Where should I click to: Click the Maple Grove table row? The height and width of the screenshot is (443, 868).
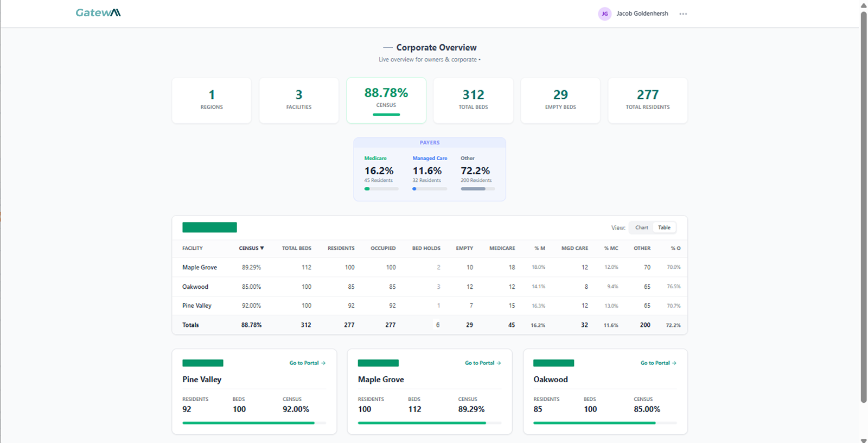coord(200,267)
